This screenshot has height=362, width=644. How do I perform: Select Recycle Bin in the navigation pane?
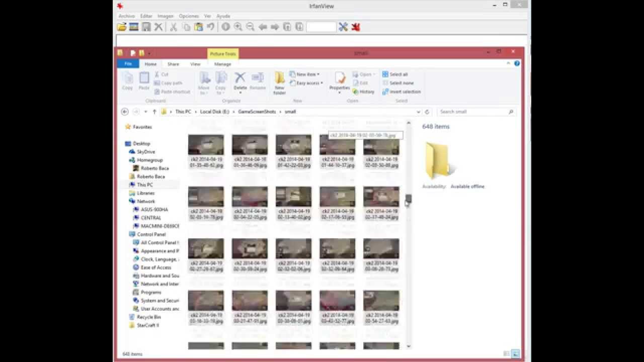point(145,317)
